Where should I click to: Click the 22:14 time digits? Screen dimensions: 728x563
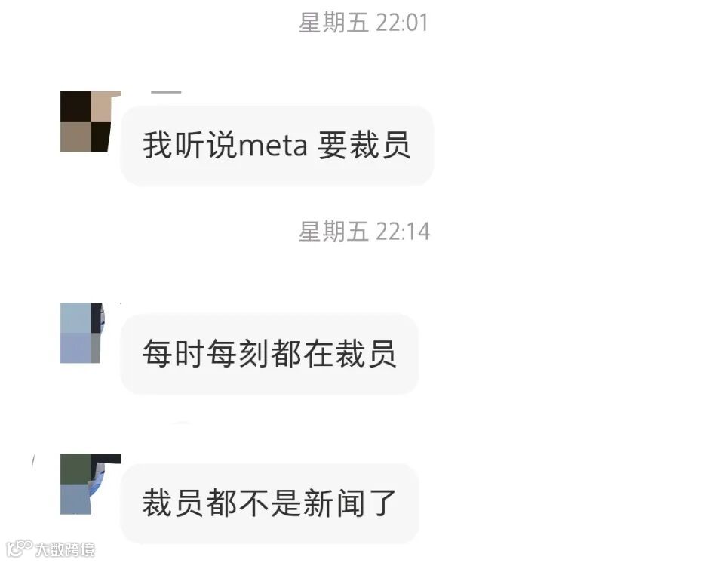click(403, 232)
